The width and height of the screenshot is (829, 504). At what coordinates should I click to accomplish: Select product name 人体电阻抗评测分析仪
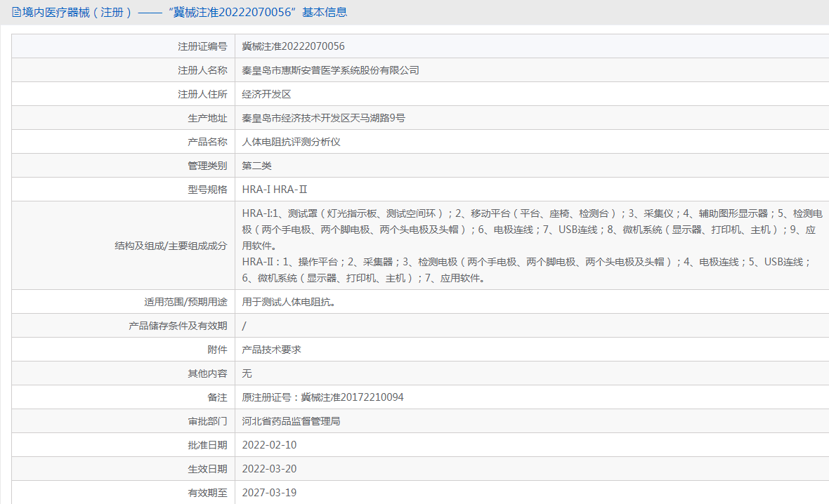(292, 142)
